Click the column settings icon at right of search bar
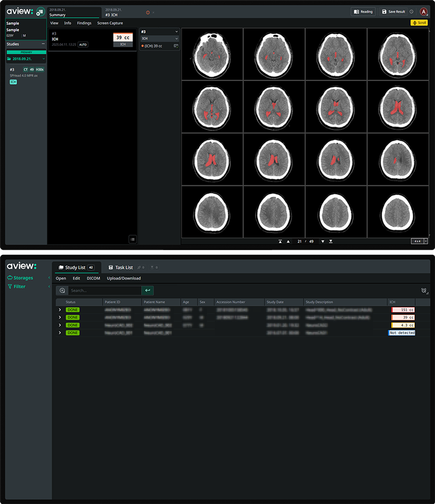435x504 pixels. tap(424, 291)
